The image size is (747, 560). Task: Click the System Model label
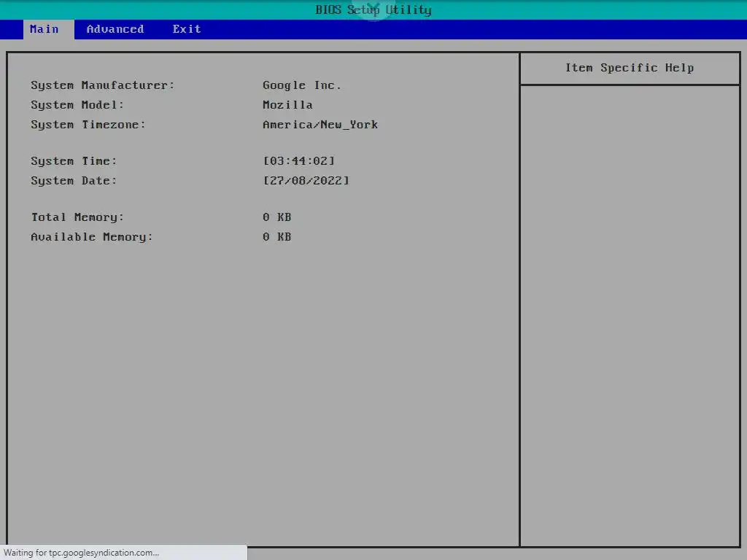[x=77, y=105]
